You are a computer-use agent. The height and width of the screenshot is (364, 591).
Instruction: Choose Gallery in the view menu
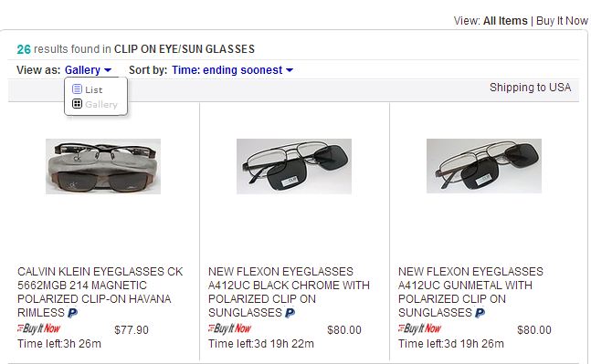click(101, 104)
